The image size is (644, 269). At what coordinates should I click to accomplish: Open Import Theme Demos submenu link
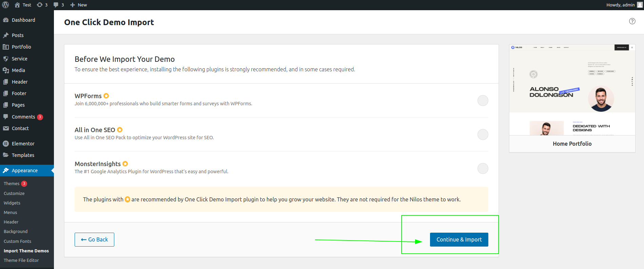(26, 251)
